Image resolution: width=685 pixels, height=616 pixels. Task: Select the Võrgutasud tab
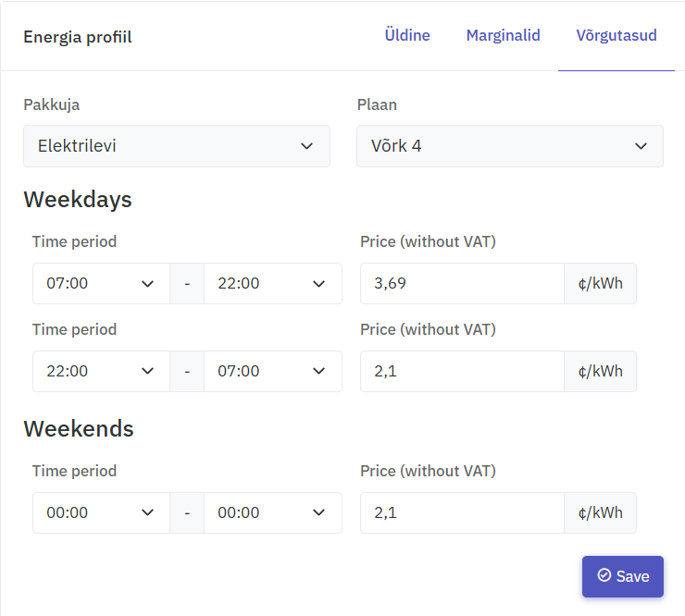pyautogui.click(x=616, y=35)
